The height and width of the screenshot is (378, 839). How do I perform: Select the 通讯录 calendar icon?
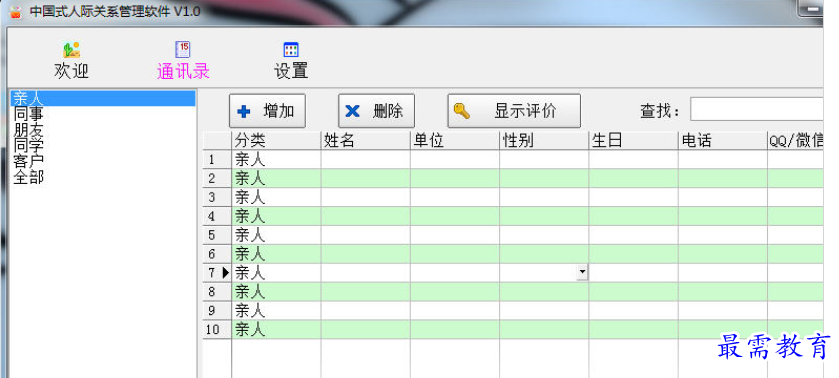click(183, 50)
